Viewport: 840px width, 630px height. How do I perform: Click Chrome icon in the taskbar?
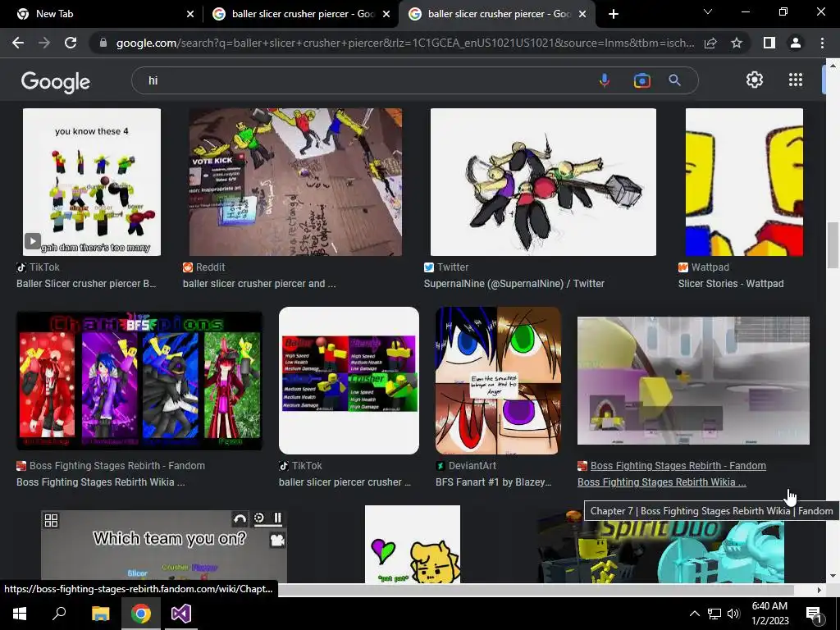click(141, 614)
